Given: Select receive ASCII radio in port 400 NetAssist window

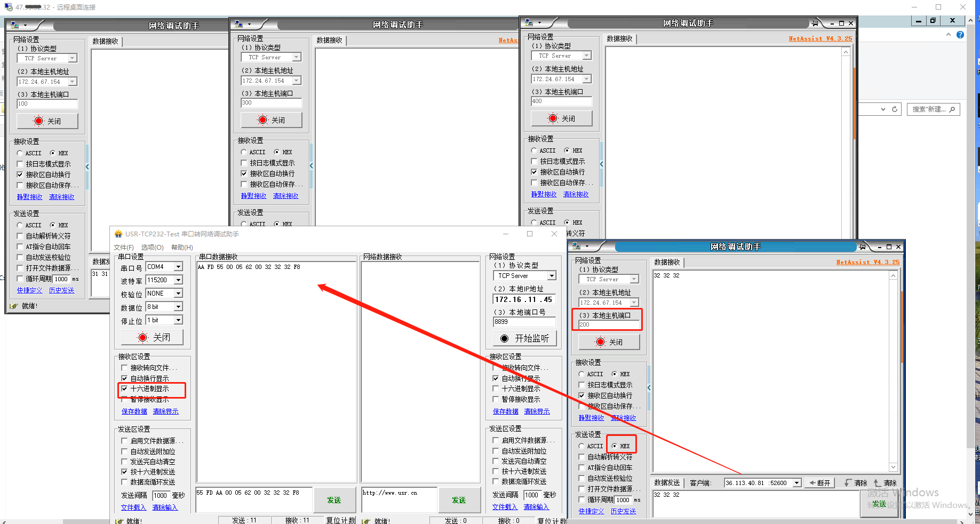Looking at the screenshot, I should tap(534, 150).
